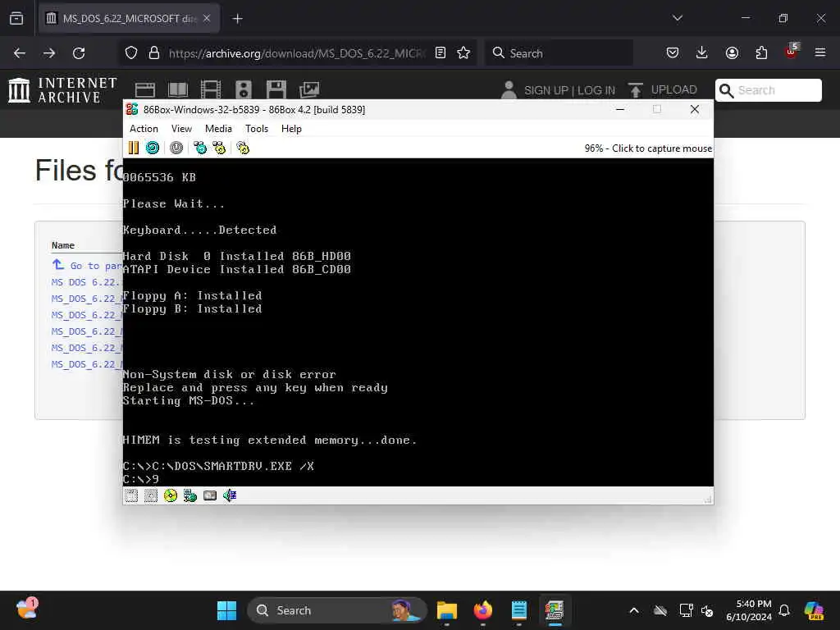The height and width of the screenshot is (630, 840).
Task: Open Internet Archive video film icon
Action: [x=211, y=90]
